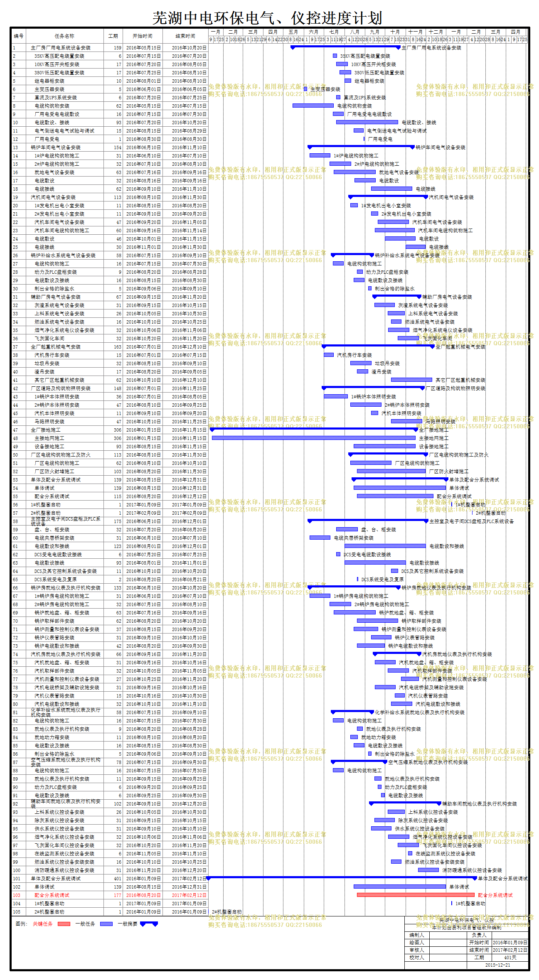
Task: Click Gantt bar labeled 电缆敷设和接线 in row 61
Action: click(385, 546)
